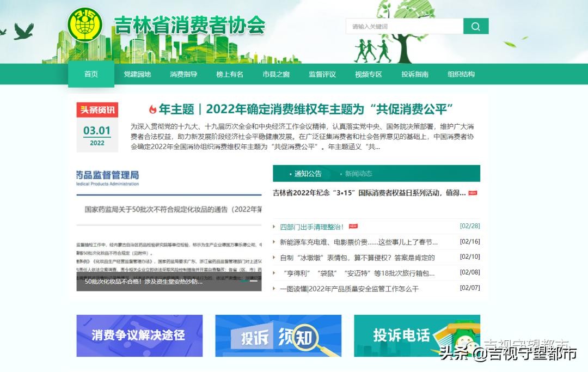588x372 pixels.
Task: Select the 通知公告 tab
Action: coord(308,174)
